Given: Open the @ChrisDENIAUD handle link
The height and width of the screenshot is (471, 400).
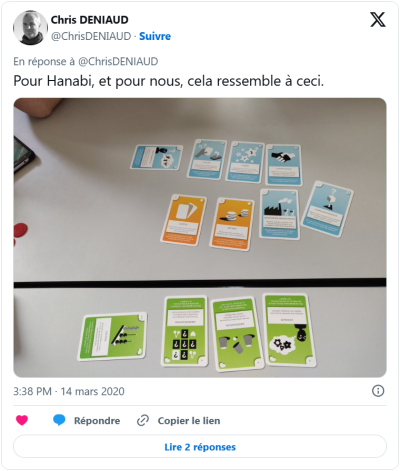Looking at the screenshot, I should 91,36.
